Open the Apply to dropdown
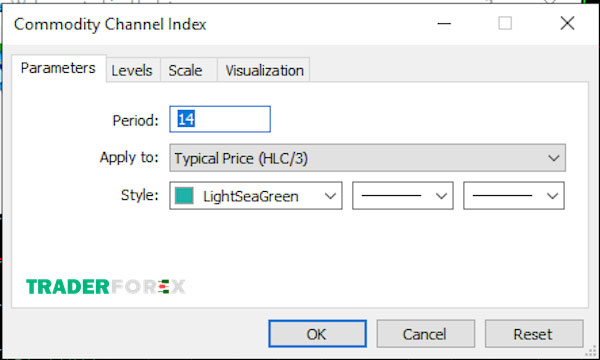This screenshot has width=600, height=360. coord(367,158)
